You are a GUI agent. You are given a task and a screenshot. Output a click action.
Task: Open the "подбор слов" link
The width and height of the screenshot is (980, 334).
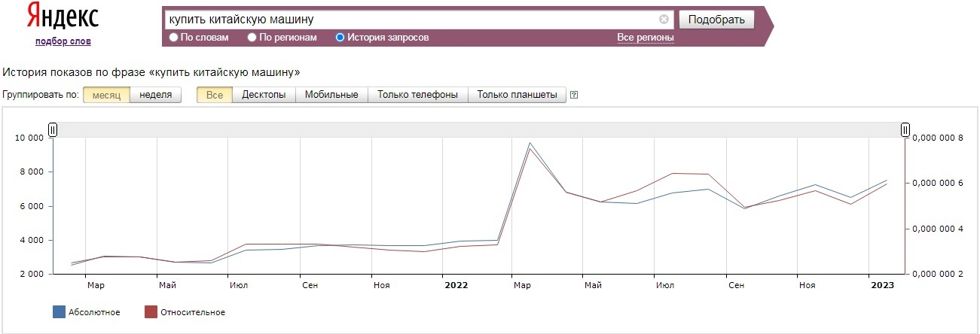click(x=63, y=41)
